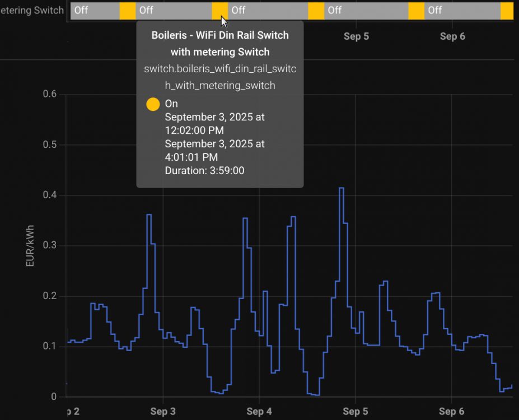Click the first yellow On segment in timeline
The height and width of the screenshot is (420, 519).
click(128, 11)
